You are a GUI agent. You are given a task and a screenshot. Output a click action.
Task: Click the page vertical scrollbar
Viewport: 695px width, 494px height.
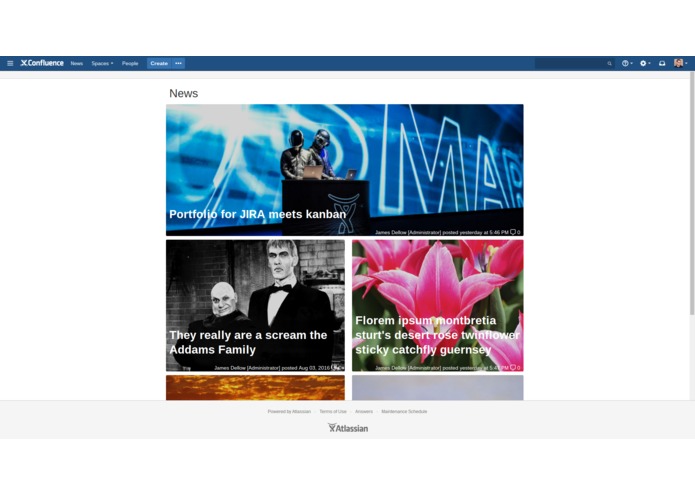[692, 194]
